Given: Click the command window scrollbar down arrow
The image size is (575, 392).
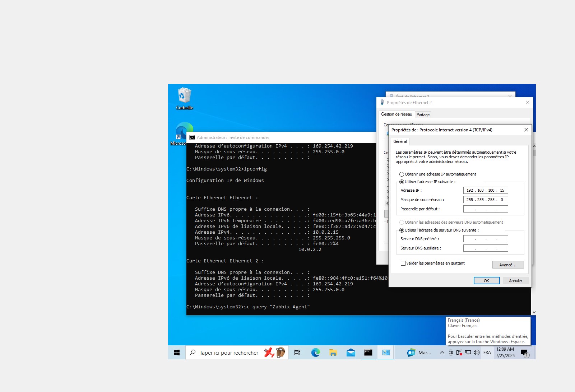Looking at the screenshot, I should tap(534, 312).
